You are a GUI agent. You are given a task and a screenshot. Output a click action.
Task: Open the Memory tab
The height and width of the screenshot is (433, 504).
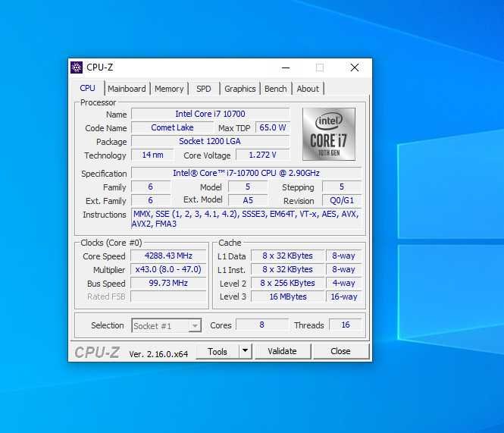[x=169, y=89]
